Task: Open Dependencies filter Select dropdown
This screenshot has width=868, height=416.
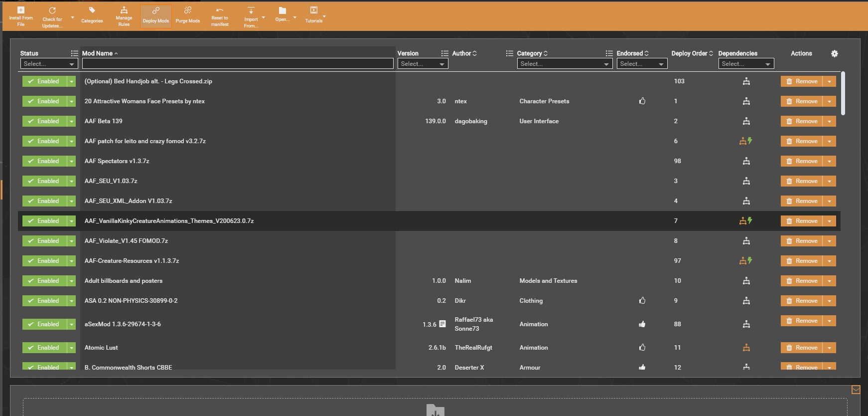Action: click(746, 64)
